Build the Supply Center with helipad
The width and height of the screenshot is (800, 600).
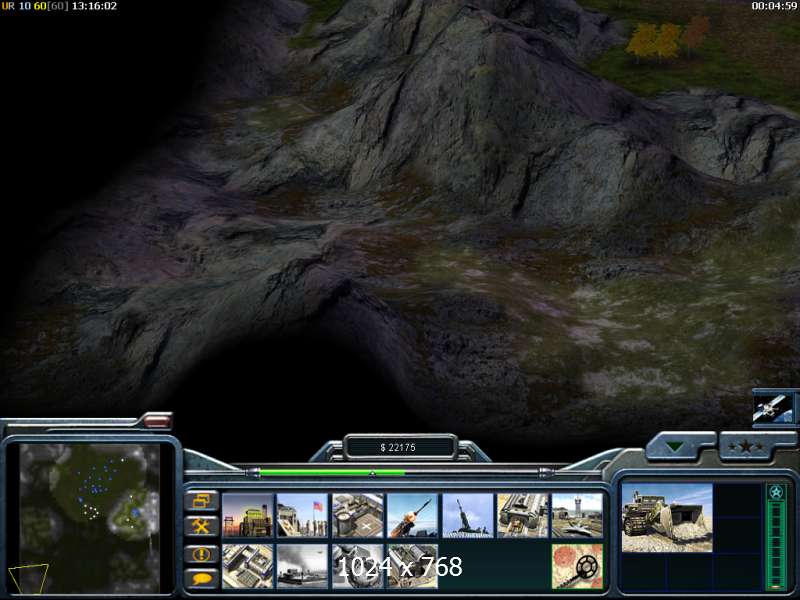click(x=358, y=515)
